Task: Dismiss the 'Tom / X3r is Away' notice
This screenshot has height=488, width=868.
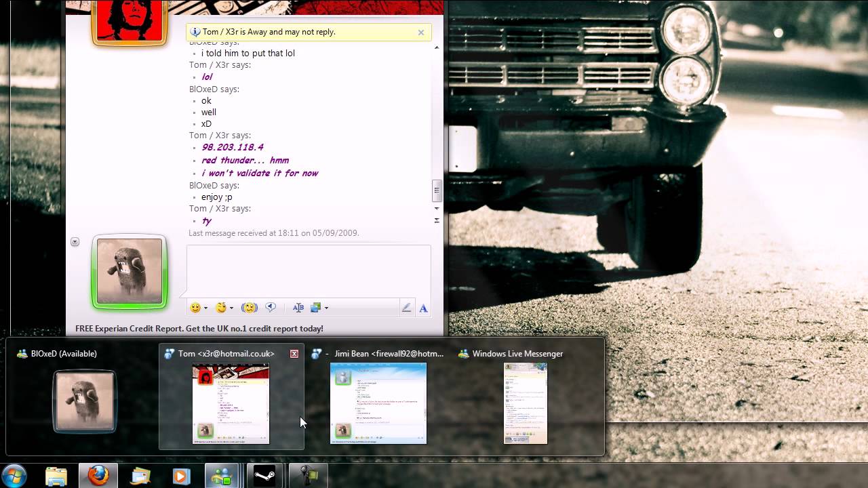Action: [421, 32]
